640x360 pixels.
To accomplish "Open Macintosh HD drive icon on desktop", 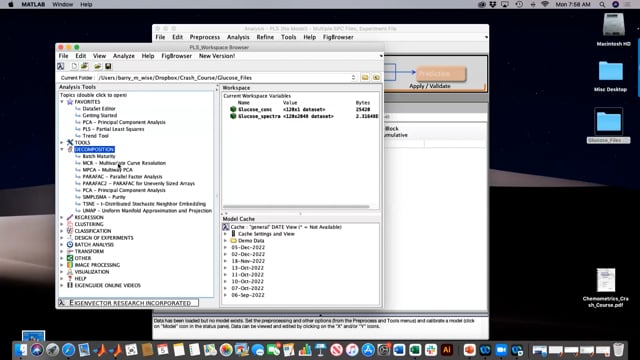I will [x=613, y=25].
